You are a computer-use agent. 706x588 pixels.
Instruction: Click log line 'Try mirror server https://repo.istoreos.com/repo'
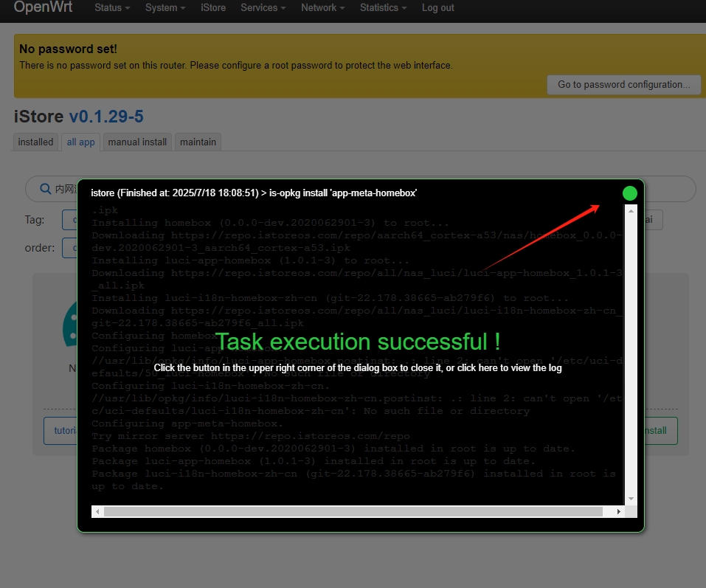(x=251, y=436)
